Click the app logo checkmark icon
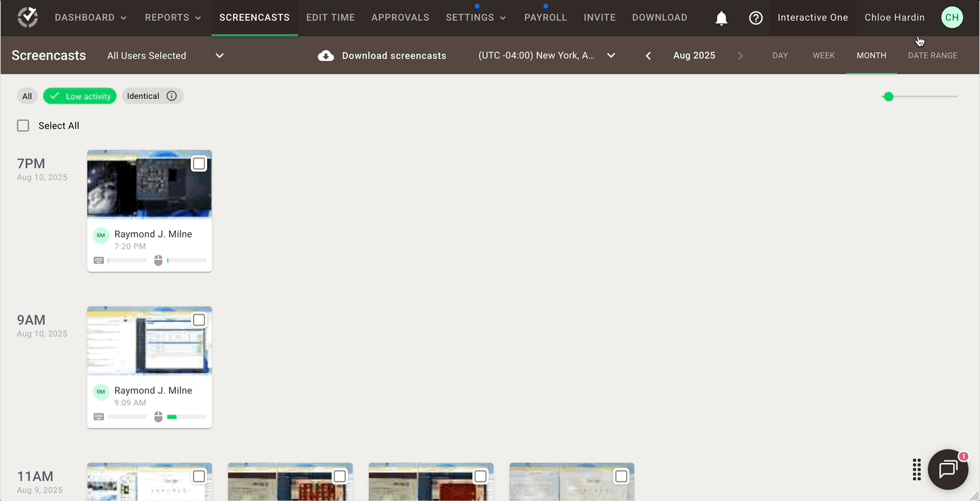Image resolution: width=980 pixels, height=501 pixels. 28,18
